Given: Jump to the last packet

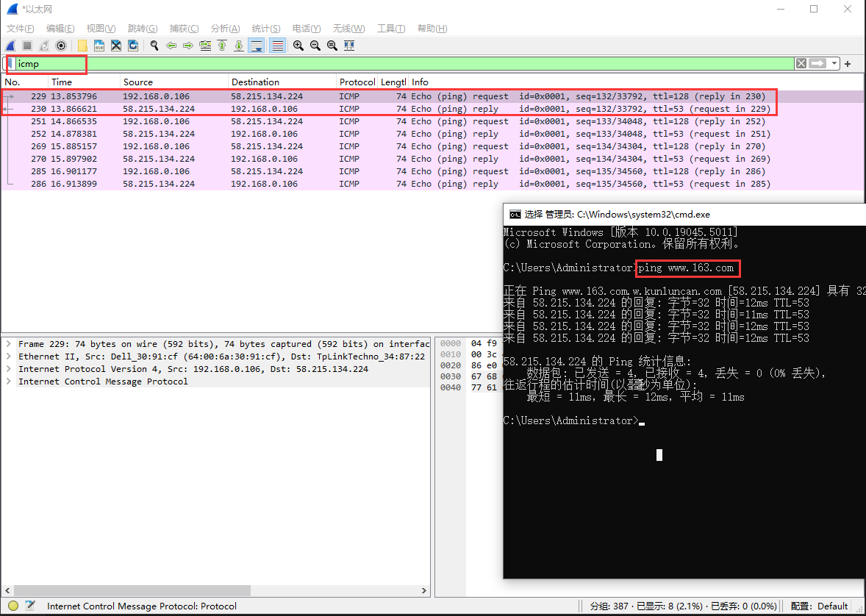Looking at the screenshot, I should click(x=239, y=46).
